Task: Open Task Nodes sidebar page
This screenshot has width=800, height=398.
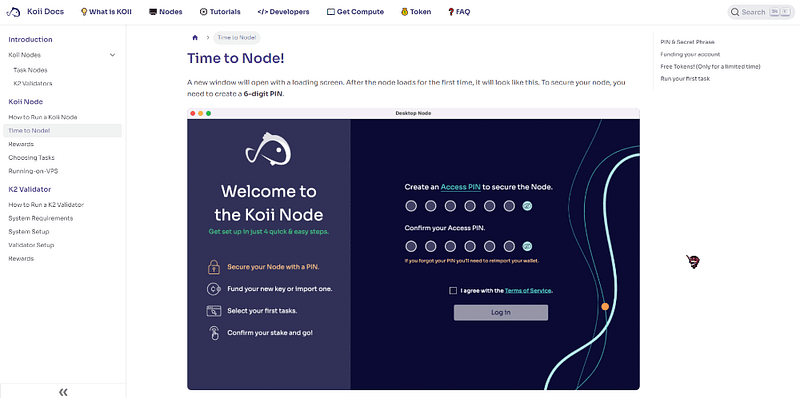Action: (x=30, y=70)
